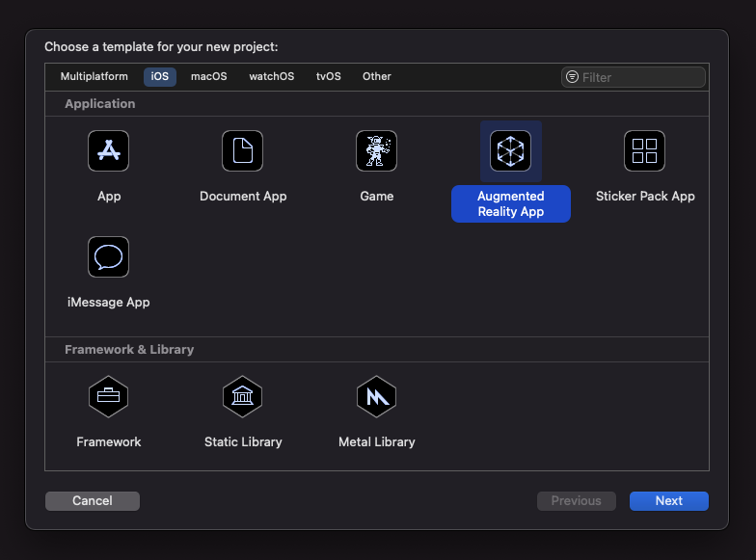Click the filter icon in search field
This screenshot has width=756, height=560.
click(x=573, y=77)
